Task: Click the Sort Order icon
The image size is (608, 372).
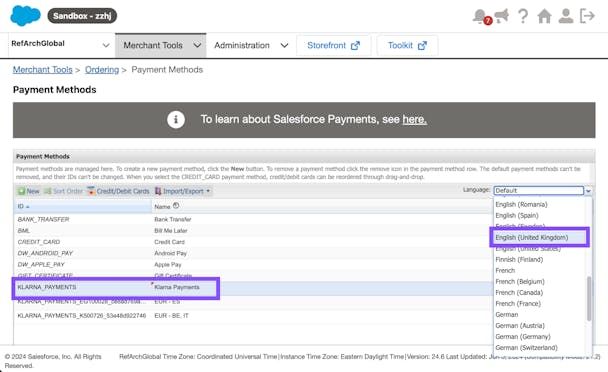Action: (47, 191)
